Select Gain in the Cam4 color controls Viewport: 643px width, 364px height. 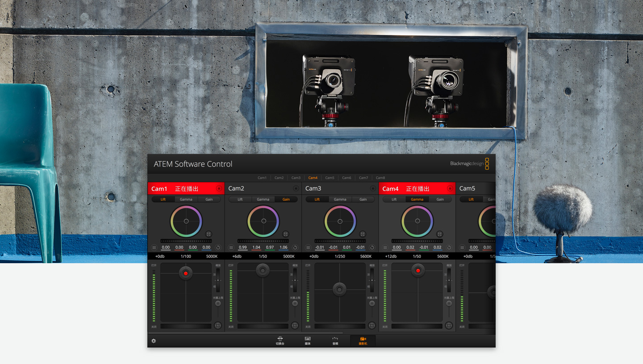point(440,199)
